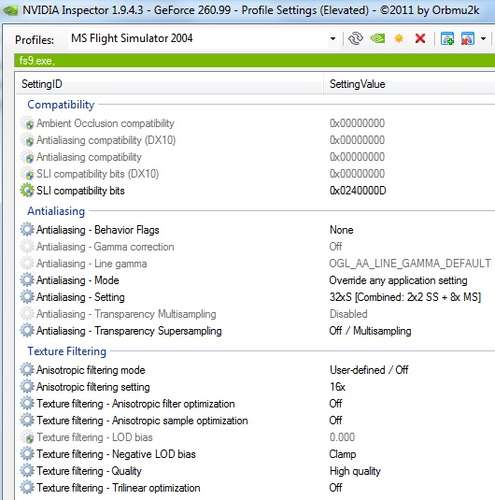Select the Texture filtering - Trilinear optimization label
The height and width of the screenshot is (500, 495).
pyautogui.click(x=118, y=488)
